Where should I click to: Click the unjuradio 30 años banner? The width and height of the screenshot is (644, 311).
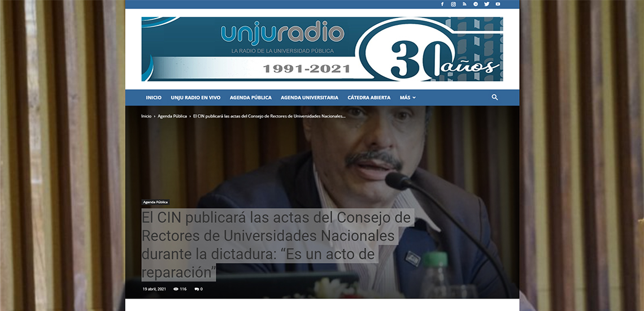[322, 49]
